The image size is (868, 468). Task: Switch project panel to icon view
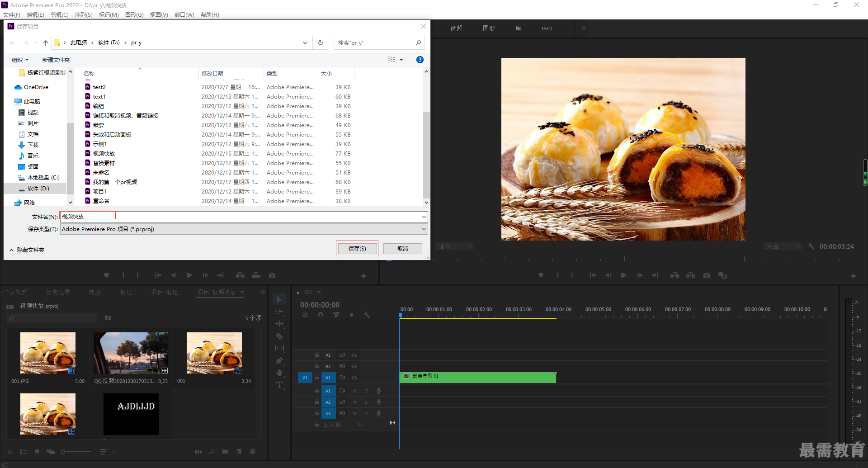pos(37,452)
